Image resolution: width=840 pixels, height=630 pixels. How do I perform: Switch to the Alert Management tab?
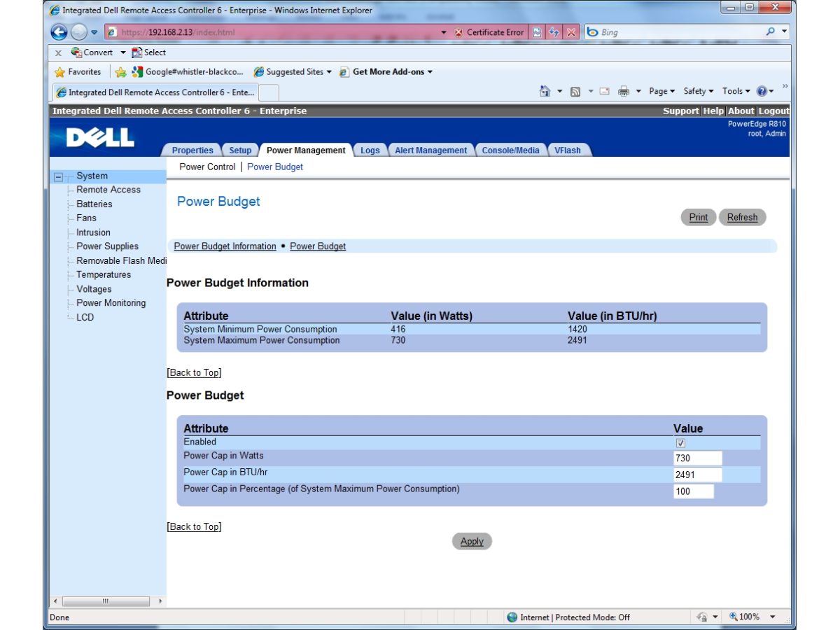(430, 150)
